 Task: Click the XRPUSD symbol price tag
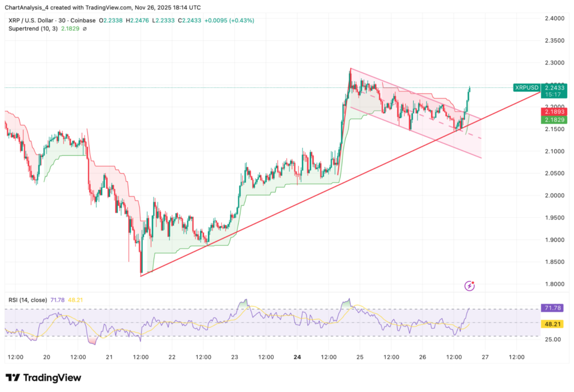[526, 87]
